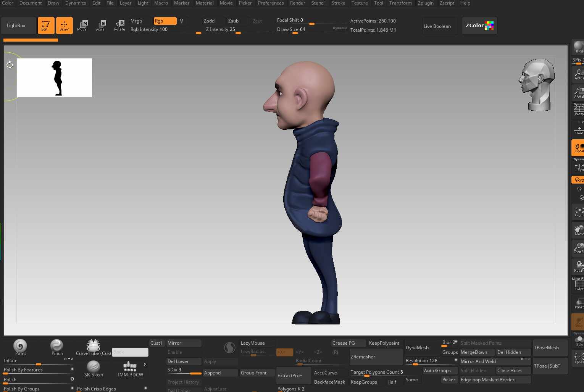
Task: Pick the IMM_3DCW brush icon
Action: [130, 369]
